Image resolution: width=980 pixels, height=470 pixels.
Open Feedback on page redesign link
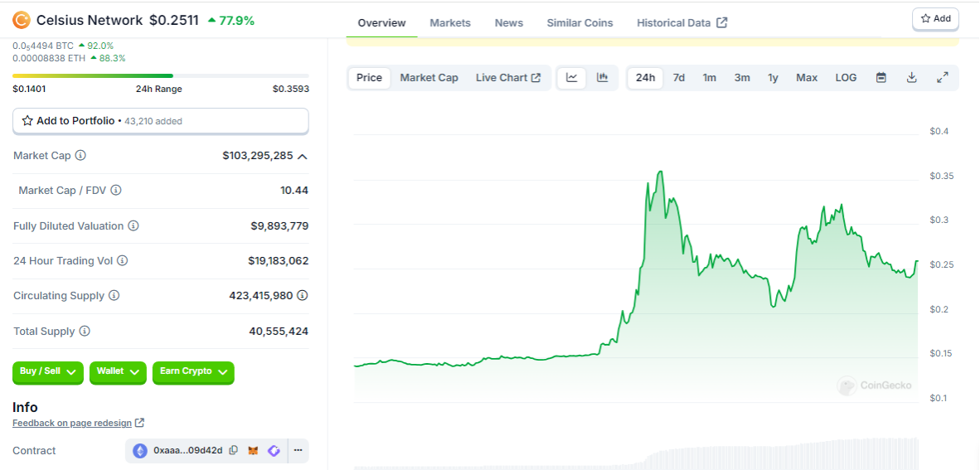78,423
